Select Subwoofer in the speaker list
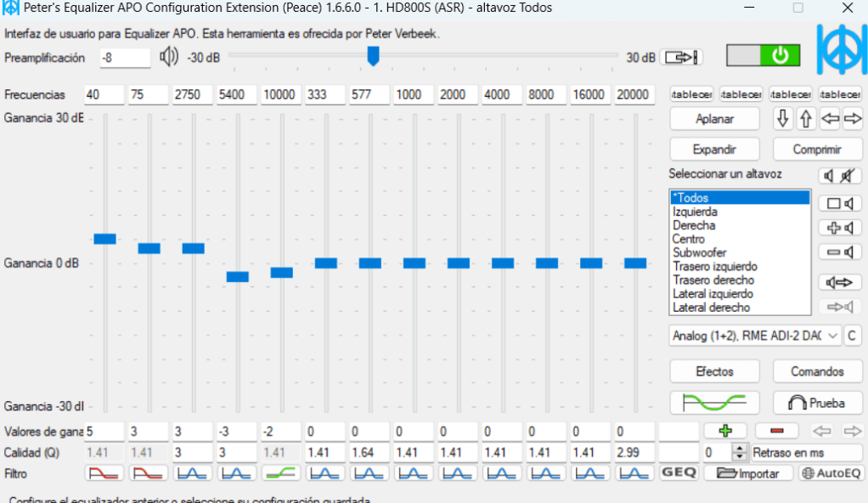Image resolution: width=868 pixels, height=503 pixels. [x=699, y=252]
